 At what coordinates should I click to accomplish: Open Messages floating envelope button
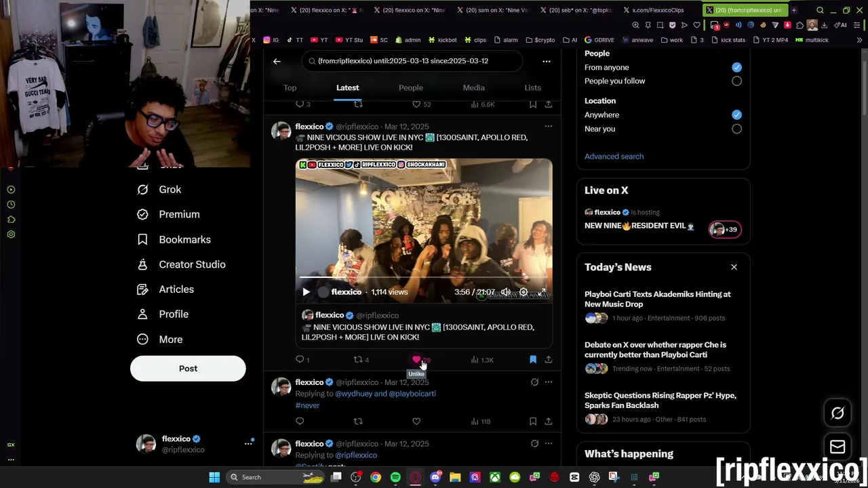pyautogui.click(x=837, y=447)
